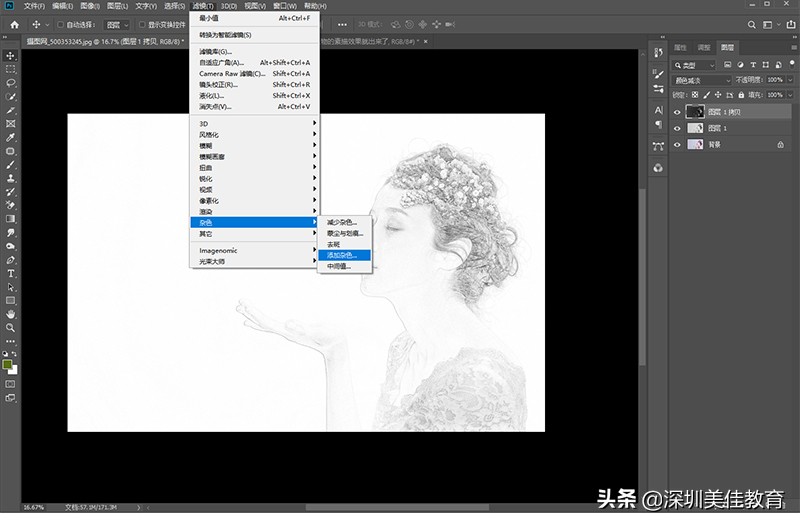Open the 颜色减淡 blend mode dropdown

[x=702, y=81]
